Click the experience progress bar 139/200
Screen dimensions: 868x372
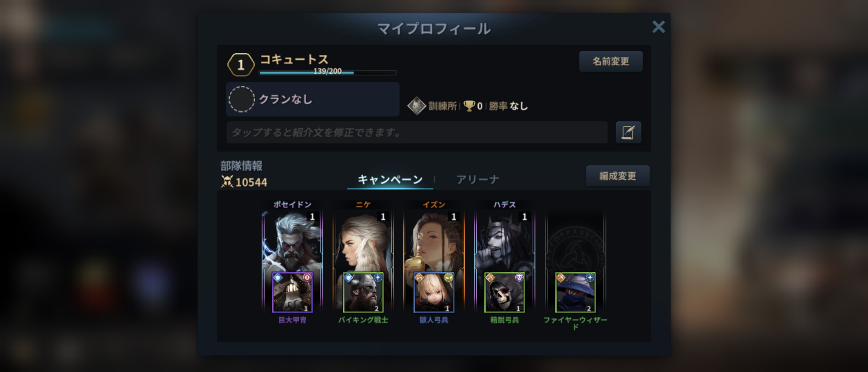pyautogui.click(x=328, y=72)
